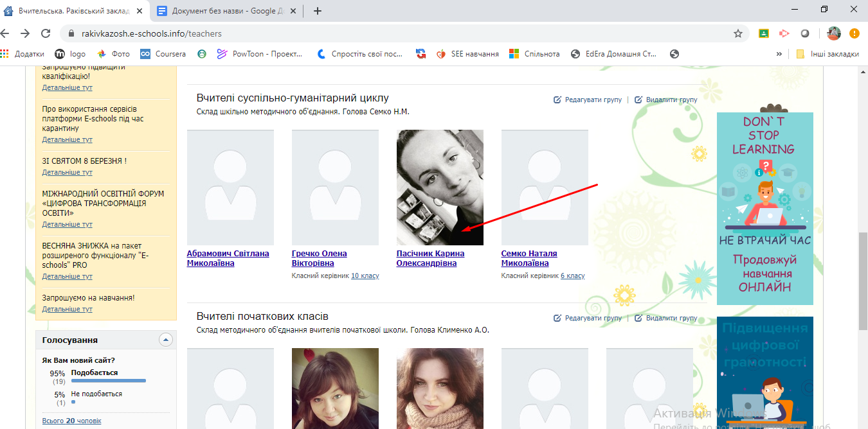
Task: Open Спростіть свої пос... bookmark
Action: [x=360, y=54]
